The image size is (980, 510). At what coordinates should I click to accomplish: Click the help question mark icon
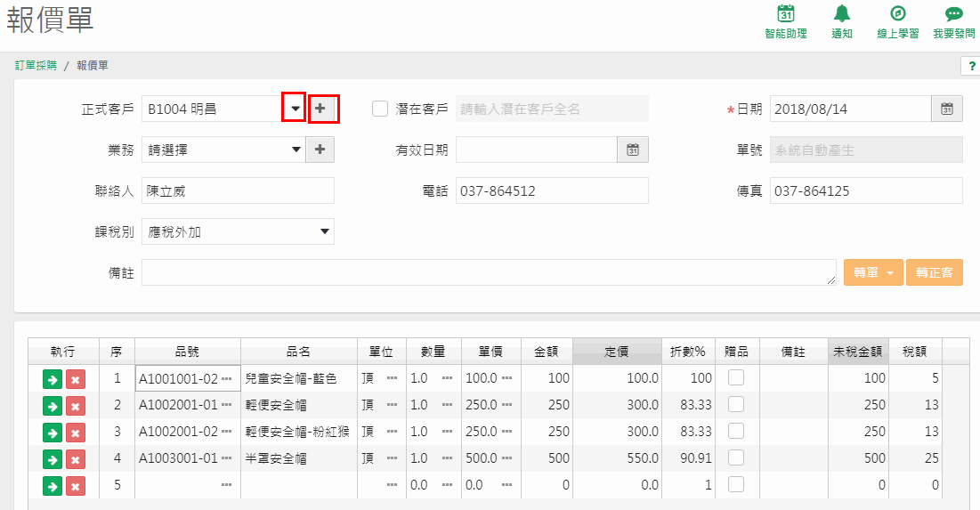[x=971, y=66]
